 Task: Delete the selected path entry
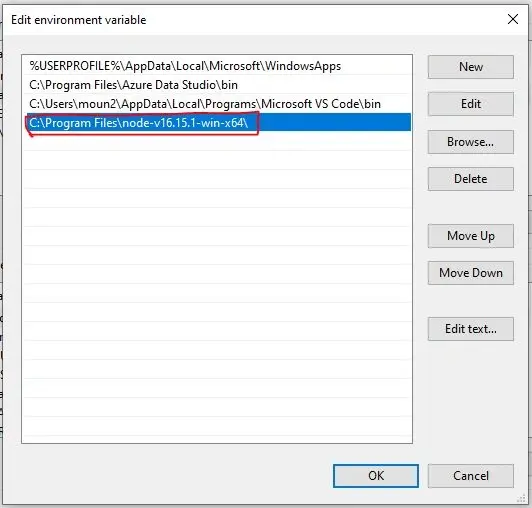point(471,179)
